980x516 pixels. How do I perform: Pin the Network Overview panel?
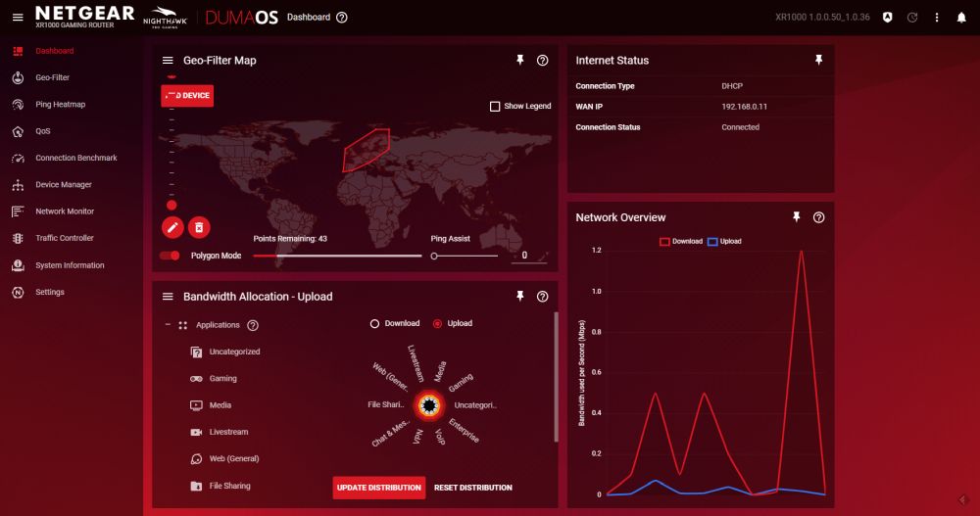[796, 216]
